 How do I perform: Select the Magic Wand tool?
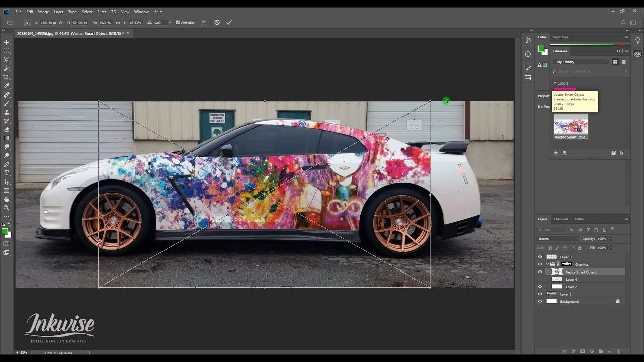7,68
